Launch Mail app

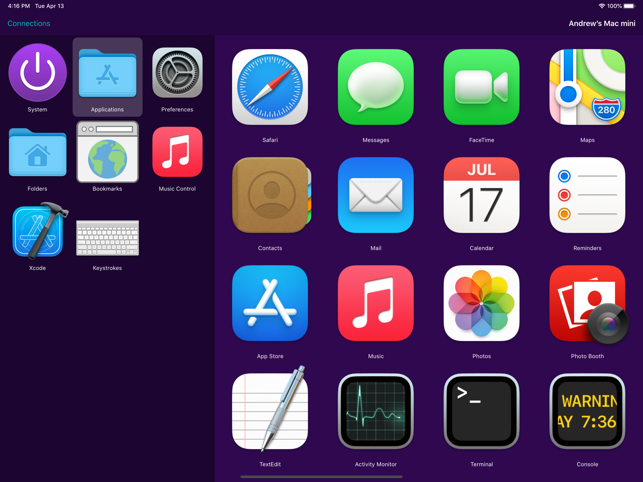(376, 195)
